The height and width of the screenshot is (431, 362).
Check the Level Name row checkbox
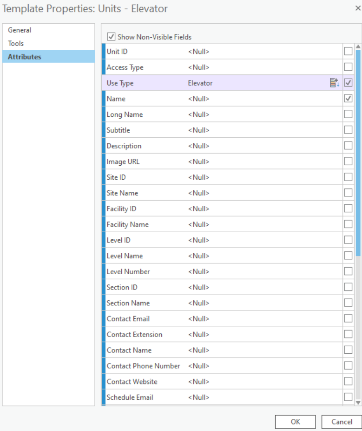click(348, 256)
